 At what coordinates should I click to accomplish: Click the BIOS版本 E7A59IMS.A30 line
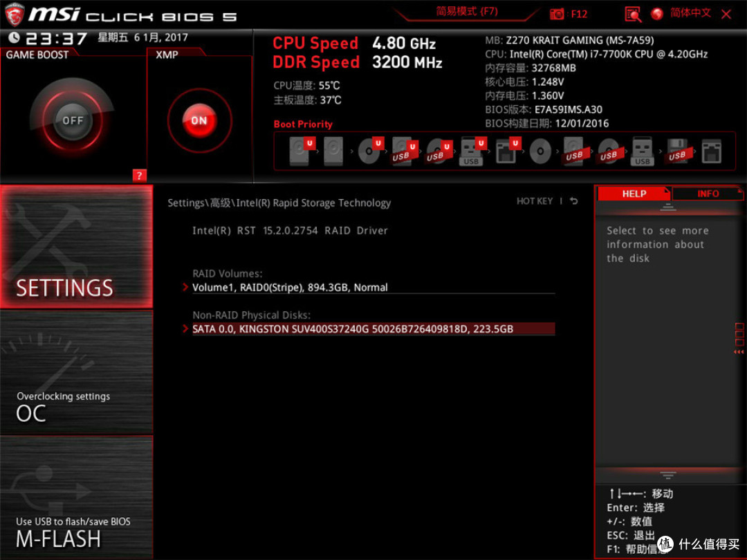pyautogui.click(x=544, y=109)
